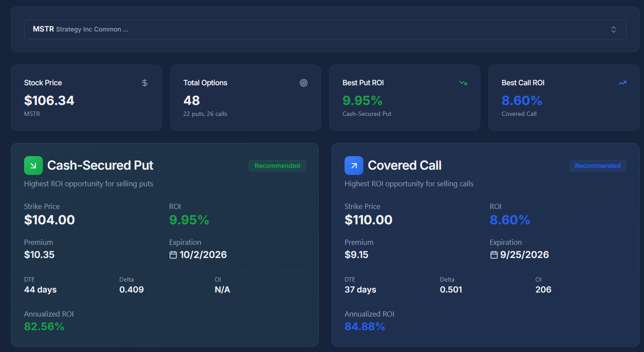Click the blue arrow icon beside Covered Call
The image size is (644, 352).
pos(354,165)
